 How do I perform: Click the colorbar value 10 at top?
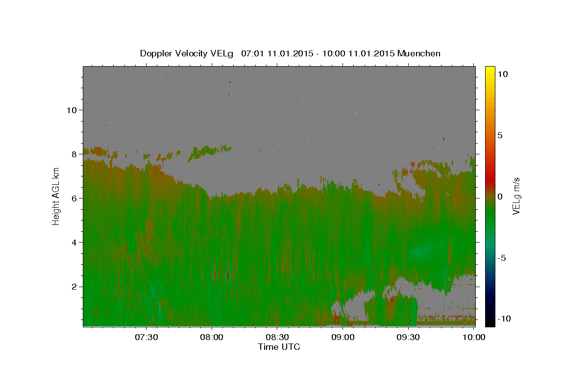point(503,73)
